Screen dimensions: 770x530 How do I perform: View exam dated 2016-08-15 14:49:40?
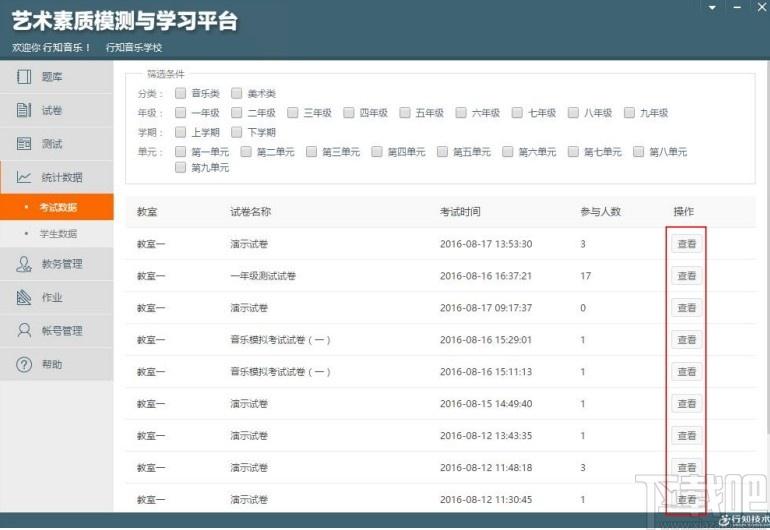(687, 403)
